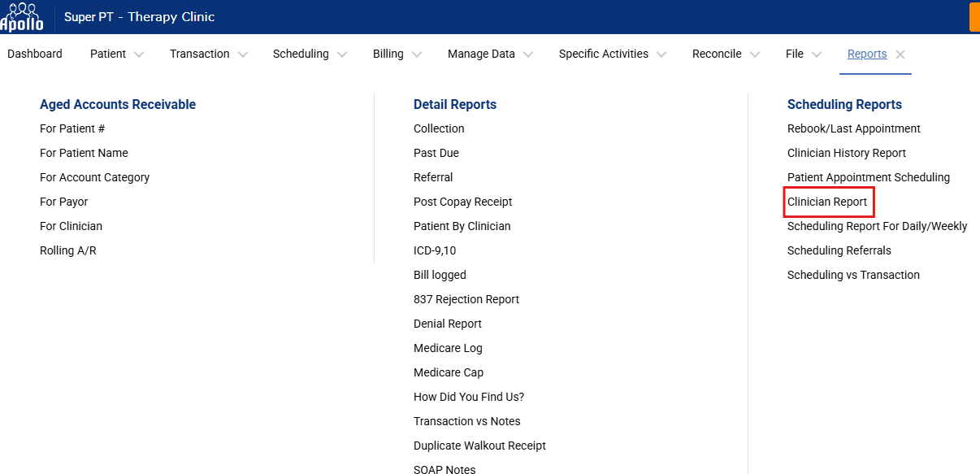
Task: Click the Apollo logo icon
Action: [22, 16]
